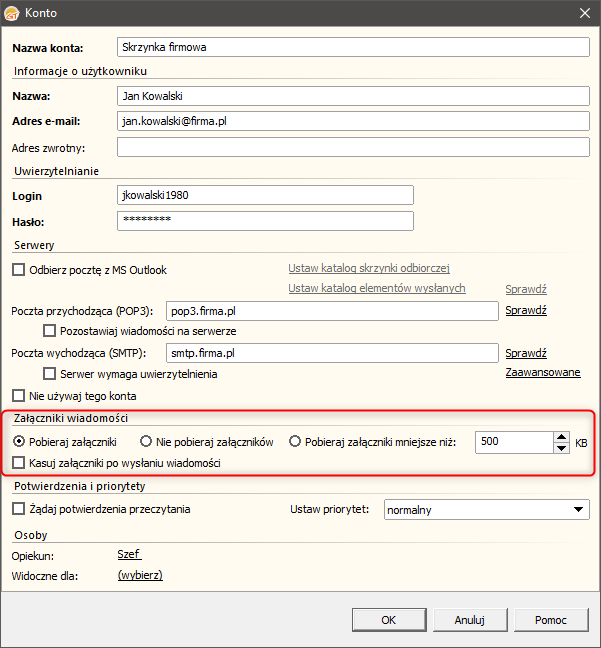Click Sprawdź next to the POP3 server

coord(526,310)
